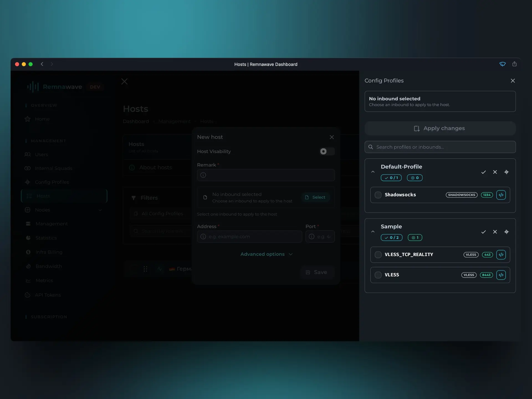
Task: Expand Advanced options in the New host dialog
Action: tap(266, 254)
